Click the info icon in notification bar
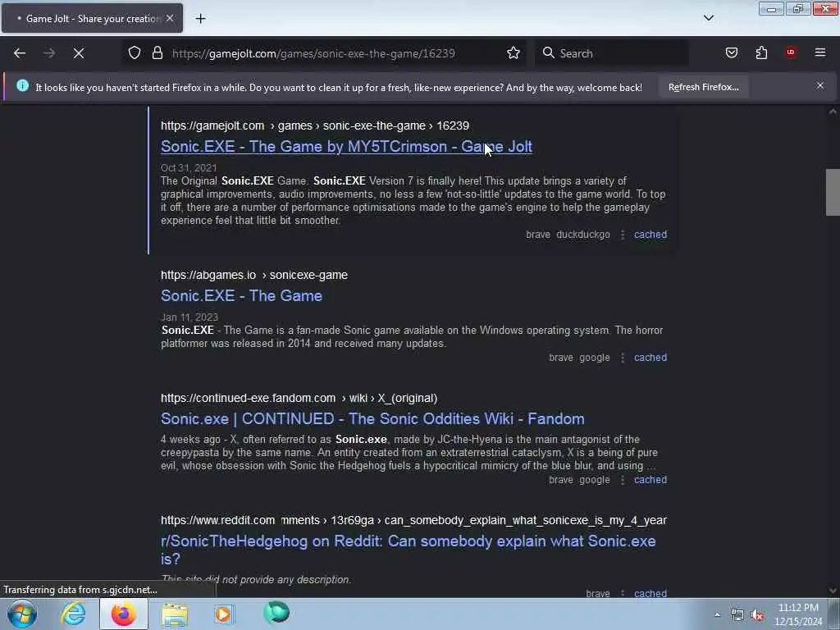Screen dimensions: 840x630 coord(22,85)
